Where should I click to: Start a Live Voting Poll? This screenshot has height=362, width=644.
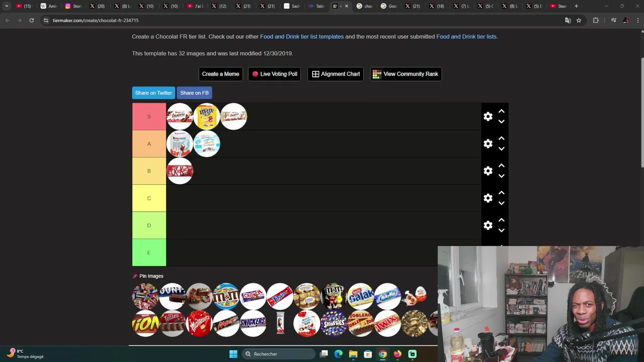click(274, 74)
